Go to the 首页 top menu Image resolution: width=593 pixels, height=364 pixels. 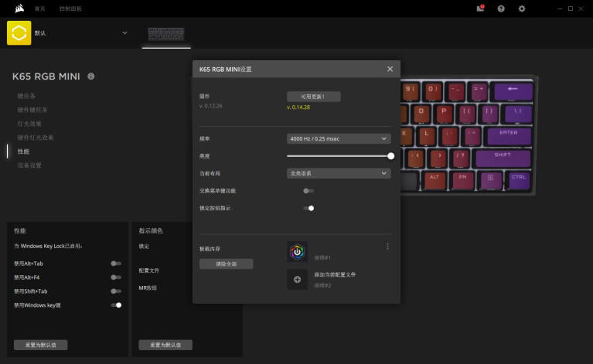click(x=40, y=9)
